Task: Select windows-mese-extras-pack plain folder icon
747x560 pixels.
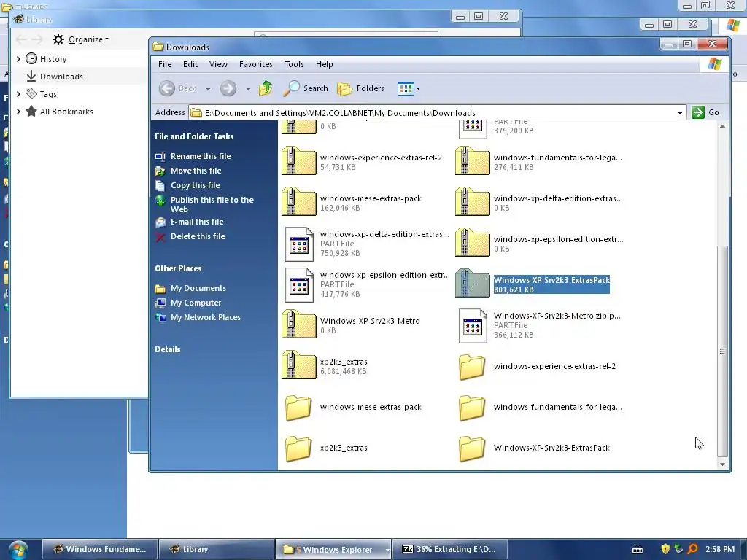Action: click(x=298, y=408)
